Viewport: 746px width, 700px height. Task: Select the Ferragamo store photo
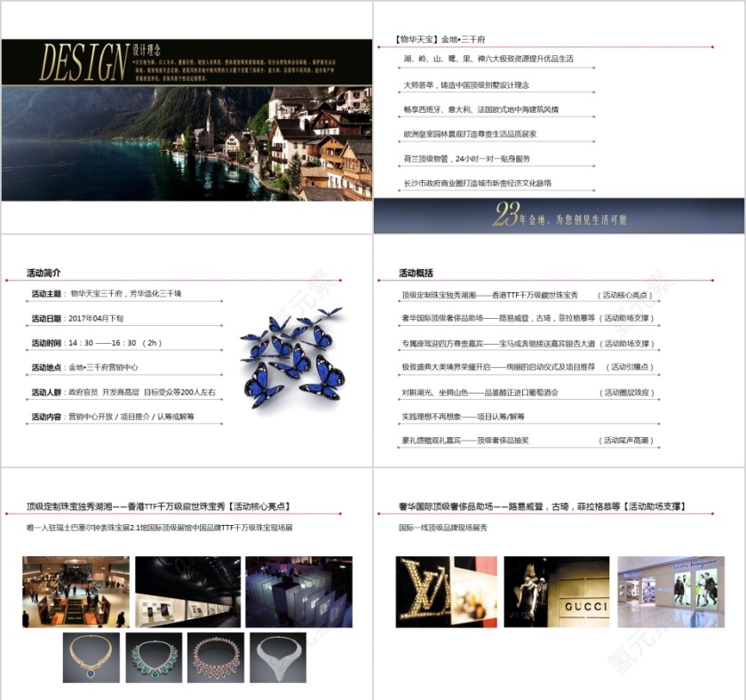(671, 592)
